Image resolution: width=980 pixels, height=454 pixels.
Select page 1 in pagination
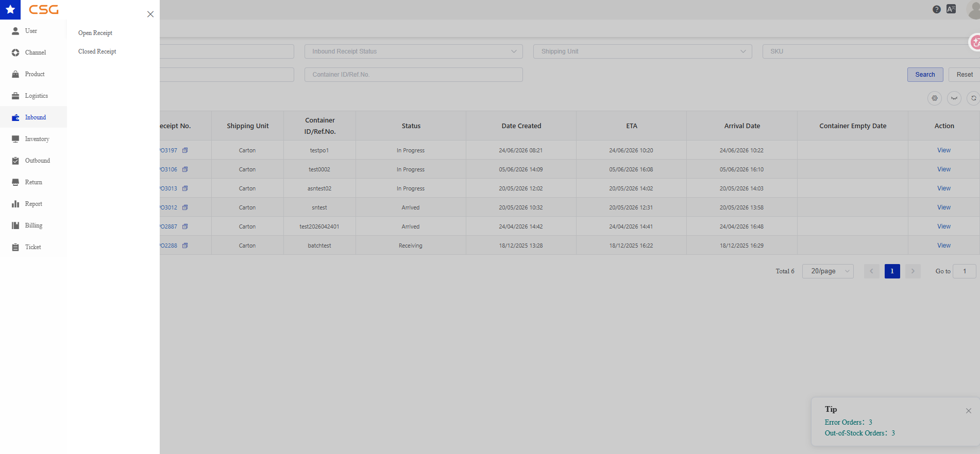click(x=892, y=271)
